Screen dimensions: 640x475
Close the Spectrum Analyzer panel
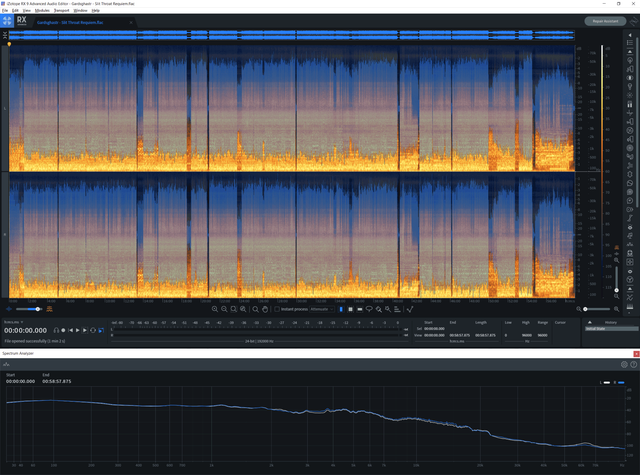click(x=636, y=353)
